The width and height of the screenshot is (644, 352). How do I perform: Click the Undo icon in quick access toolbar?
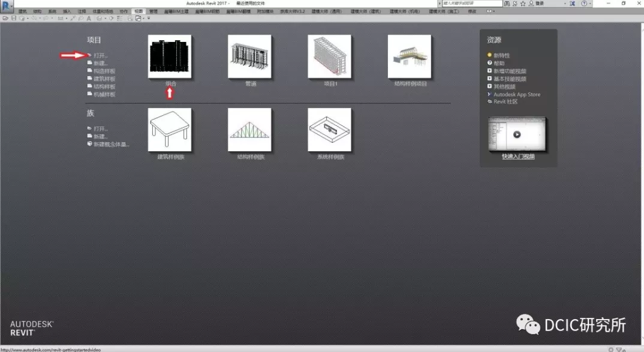pyautogui.click(x=34, y=19)
